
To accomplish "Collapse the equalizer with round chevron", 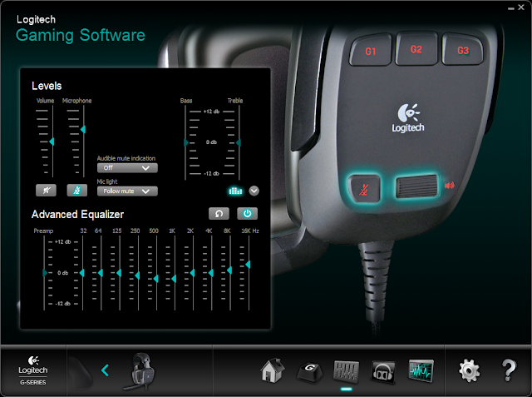I will coord(254,191).
